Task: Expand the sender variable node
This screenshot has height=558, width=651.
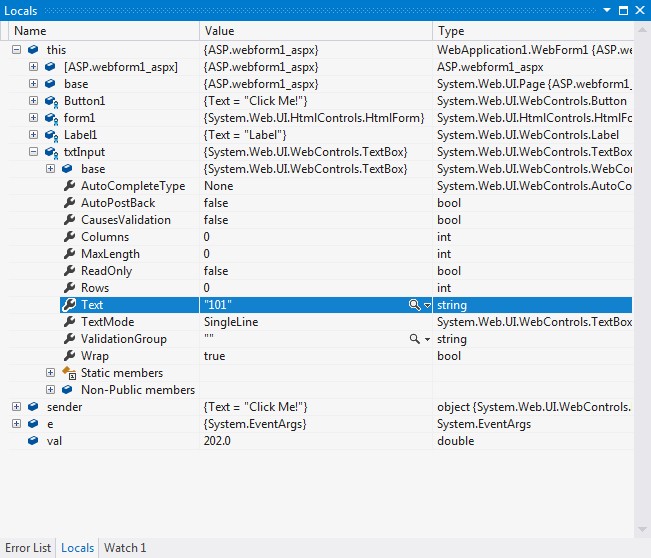Action: click(16, 407)
